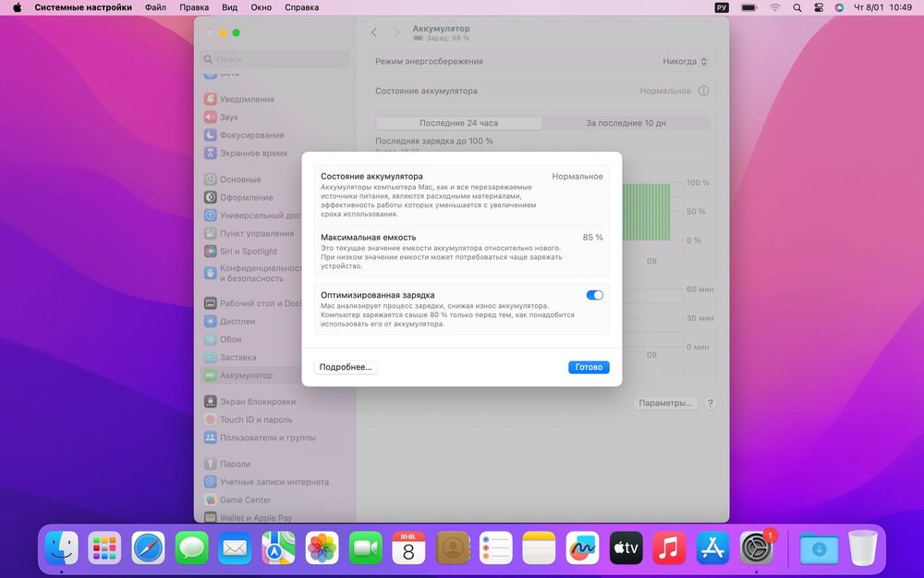Open Уведомления in the sidebar
924x578 pixels.
coord(275,99)
